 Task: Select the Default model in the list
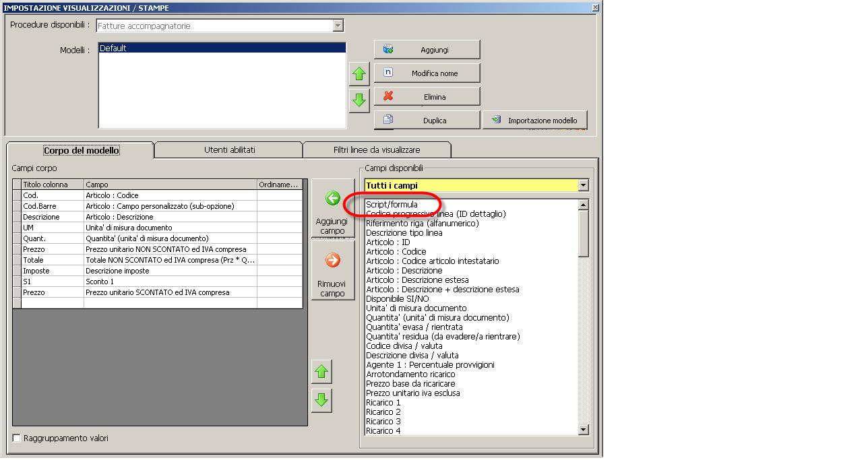(x=222, y=48)
